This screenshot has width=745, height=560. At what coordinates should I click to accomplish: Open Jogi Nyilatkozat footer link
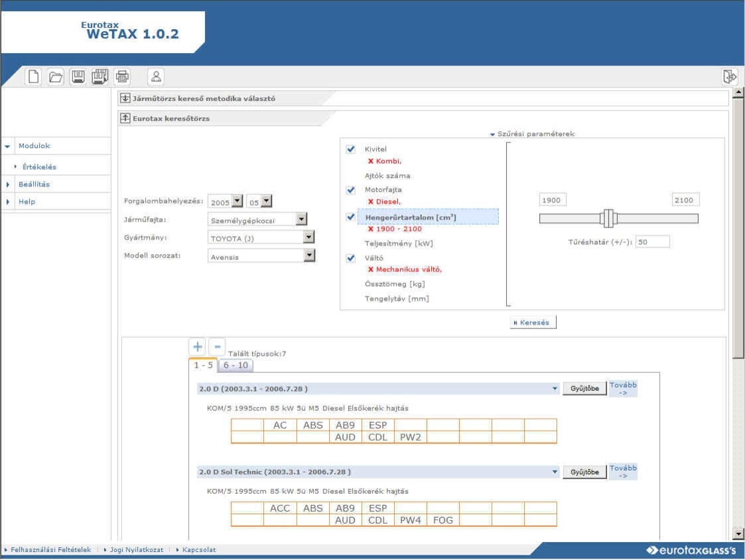click(137, 549)
